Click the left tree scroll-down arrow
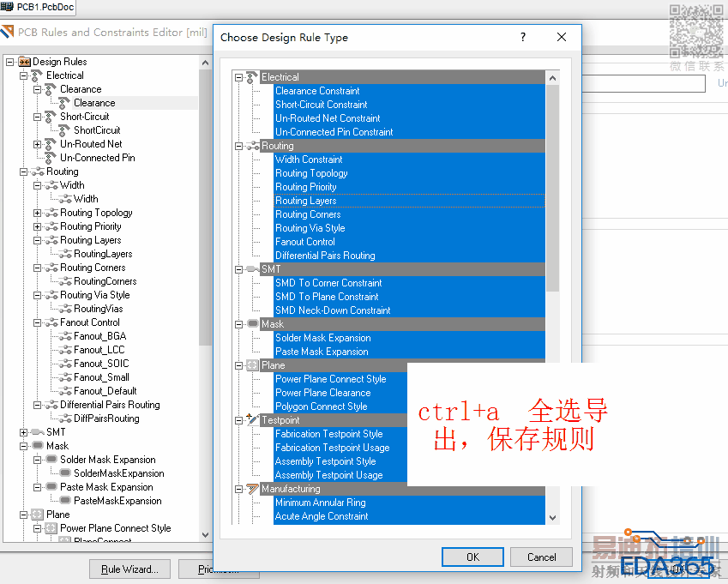This screenshot has width=728, height=584. [205, 535]
